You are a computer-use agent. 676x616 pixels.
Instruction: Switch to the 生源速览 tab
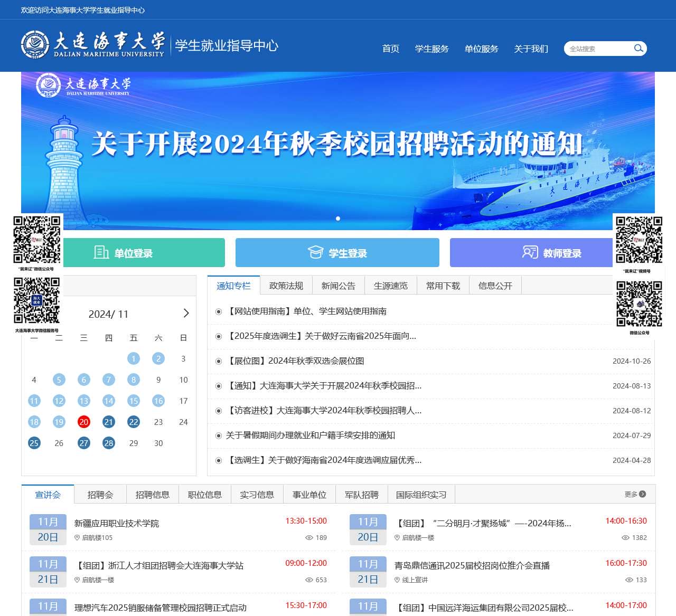coord(391,286)
